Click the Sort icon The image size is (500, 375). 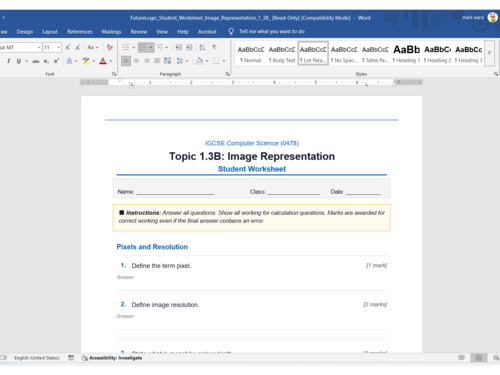click(202, 47)
